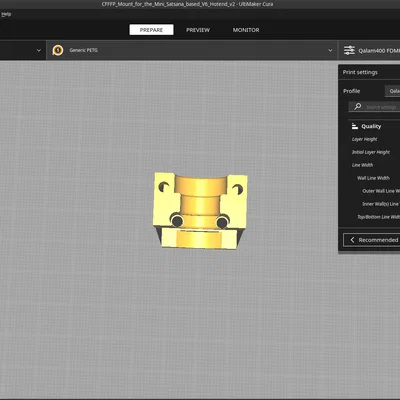The height and width of the screenshot is (400, 400).
Task: Select the Outer Wall Line Width setting
Action: pyautogui.click(x=381, y=191)
